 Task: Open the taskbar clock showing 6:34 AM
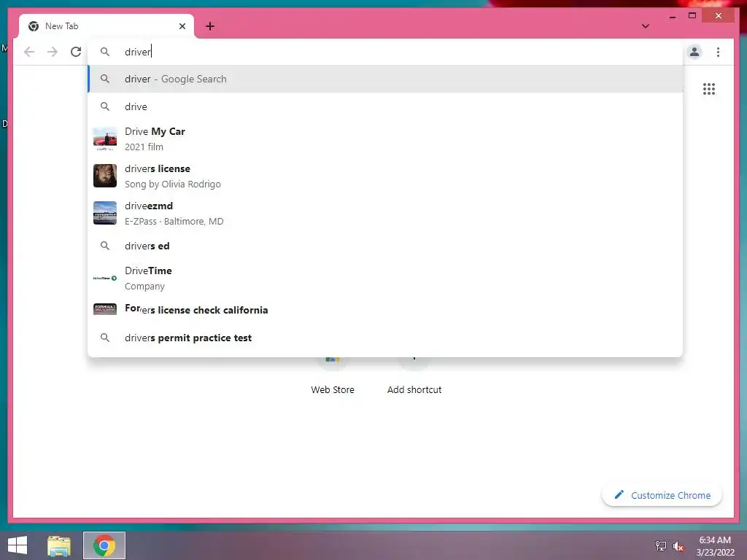tap(715, 546)
